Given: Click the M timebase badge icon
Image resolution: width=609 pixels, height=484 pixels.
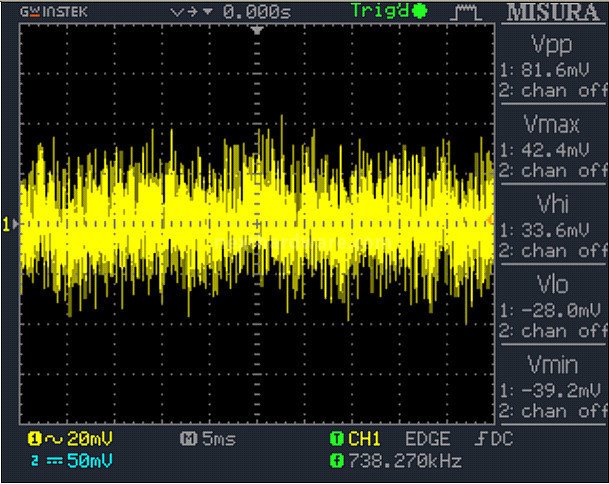Looking at the screenshot, I should [x=188, y=439].
